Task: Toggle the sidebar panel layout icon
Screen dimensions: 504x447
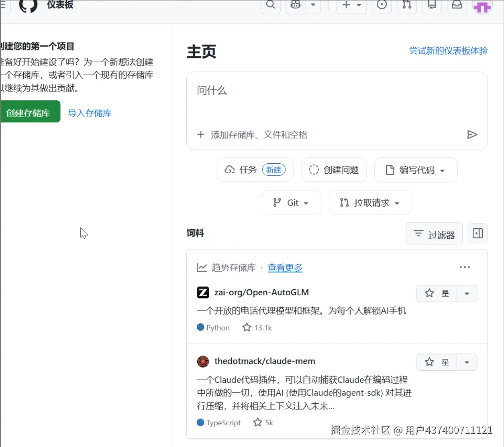Action: (478, 234)
